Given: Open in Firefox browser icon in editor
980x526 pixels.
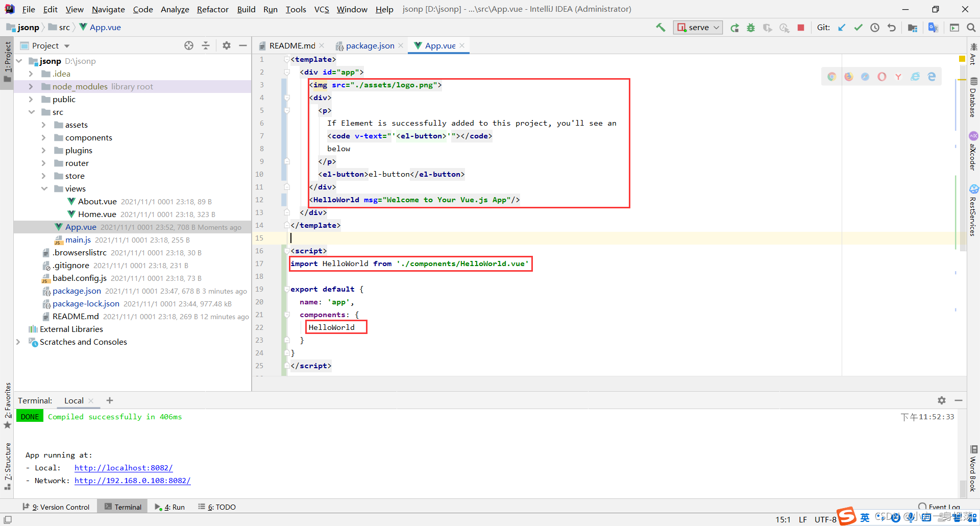Looking at the screenshot, I should click(x=849, y=77).
